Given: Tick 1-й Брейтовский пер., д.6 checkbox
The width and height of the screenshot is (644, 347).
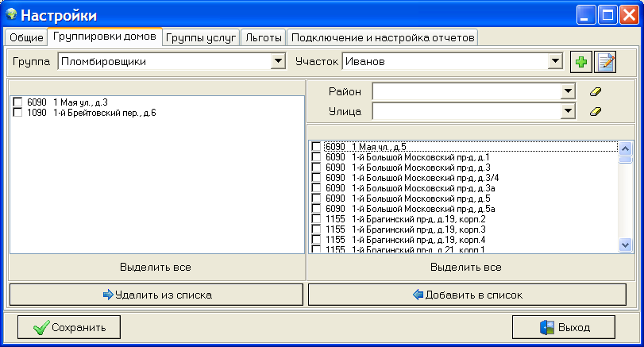Looking at the screenshot, I should coord(17,113).
